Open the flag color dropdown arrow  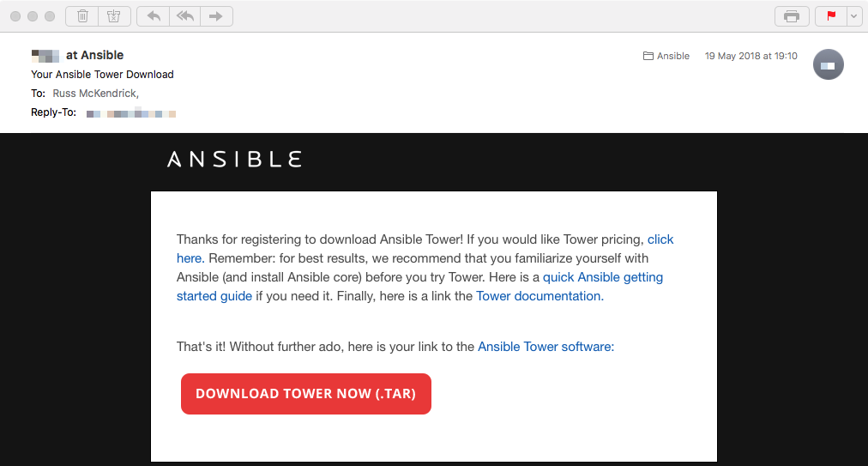853,16
